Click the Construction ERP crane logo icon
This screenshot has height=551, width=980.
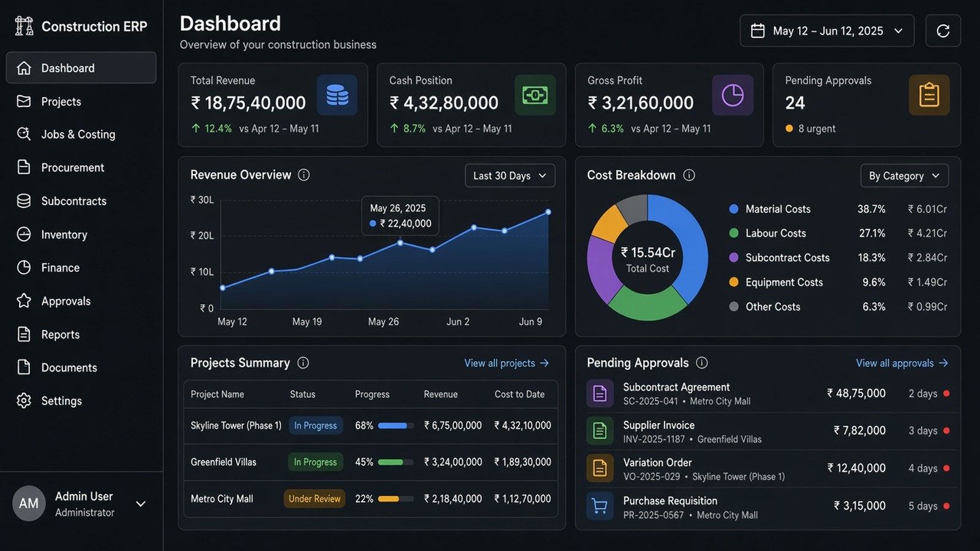click(x=24, y=26)
